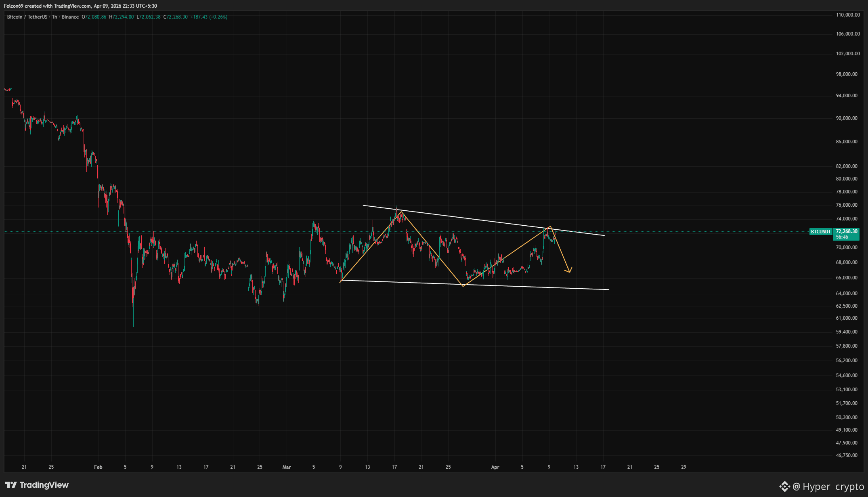This screenshot has height=497, width=868.
Task: Click the "Mar" label on the time axis
Action: (x=287, y=467)
